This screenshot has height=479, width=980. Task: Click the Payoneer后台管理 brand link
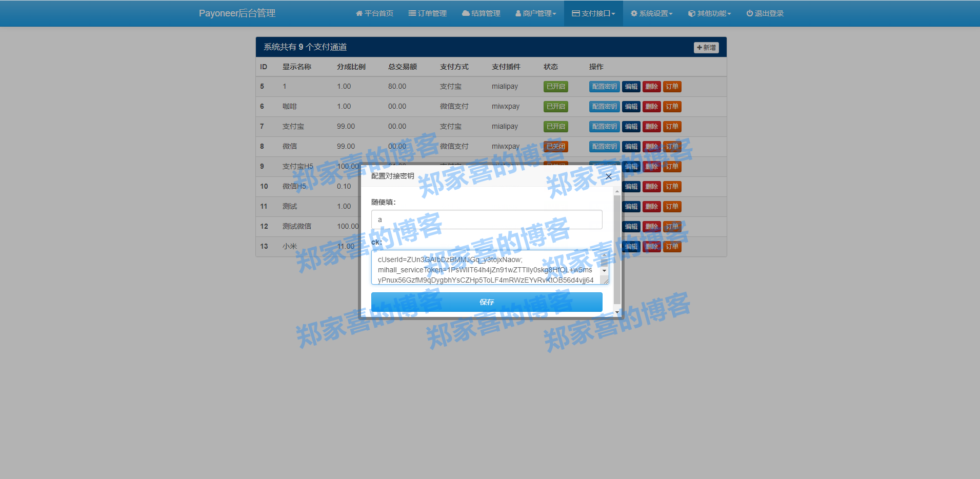coord(237,13)
